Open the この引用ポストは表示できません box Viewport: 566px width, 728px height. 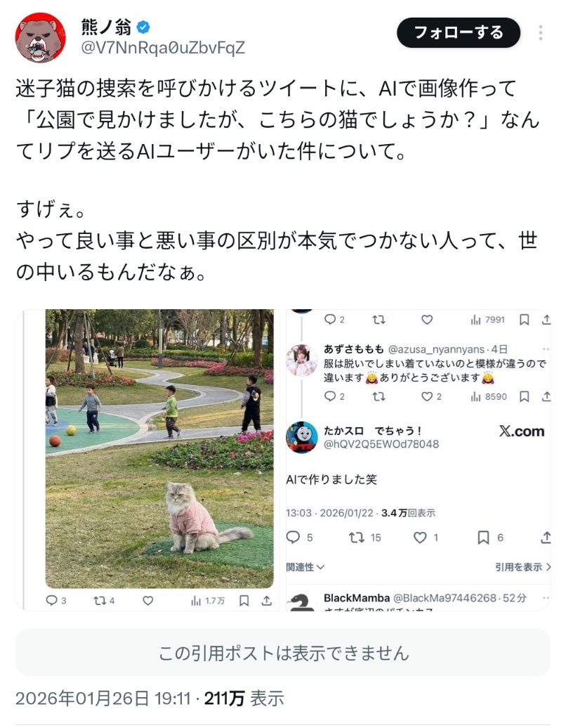click(x=282, y=653)
